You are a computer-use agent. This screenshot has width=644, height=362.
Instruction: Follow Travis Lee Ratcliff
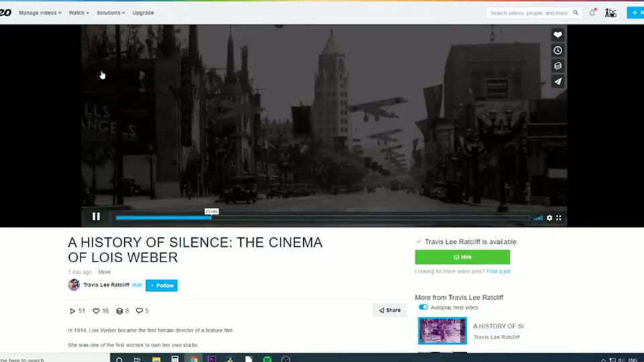162,286
